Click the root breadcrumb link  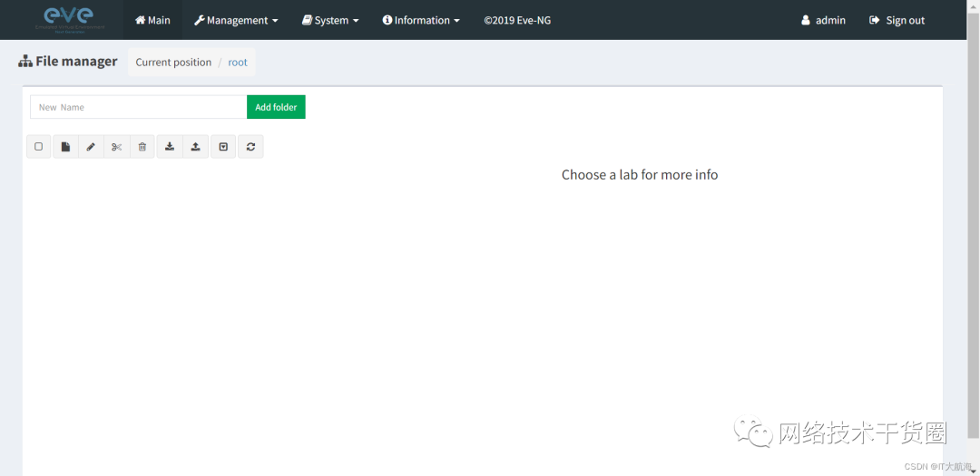pyautogui.click(x=238, y=63)
